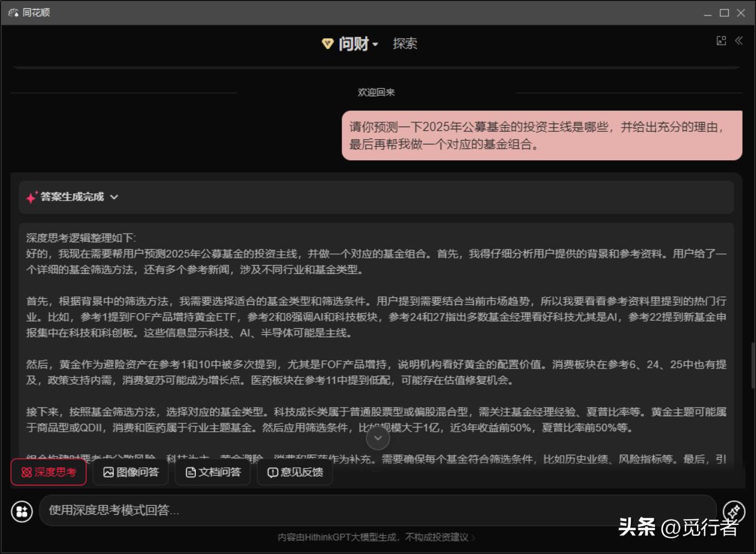Open the HithinkGPT disclaimer link
This screenshot has height=554, width=756.
376,537
